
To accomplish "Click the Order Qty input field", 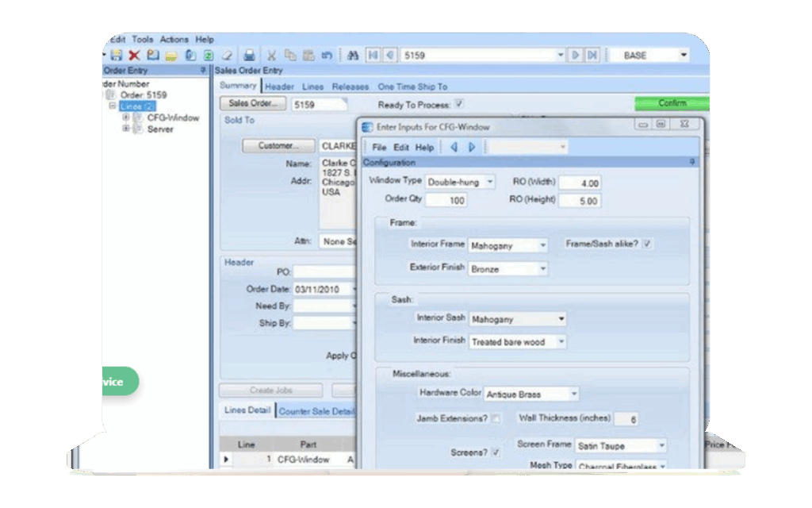I will point(446,200).
